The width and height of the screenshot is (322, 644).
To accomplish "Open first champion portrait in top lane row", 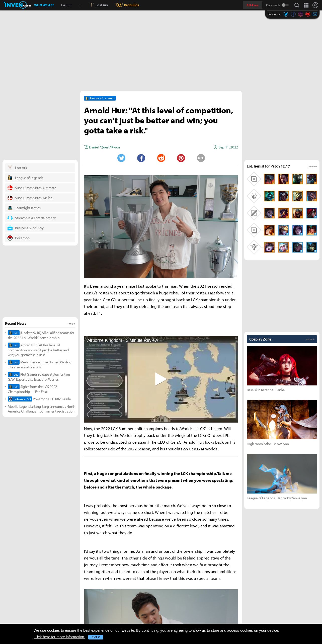I will (269, 179).
